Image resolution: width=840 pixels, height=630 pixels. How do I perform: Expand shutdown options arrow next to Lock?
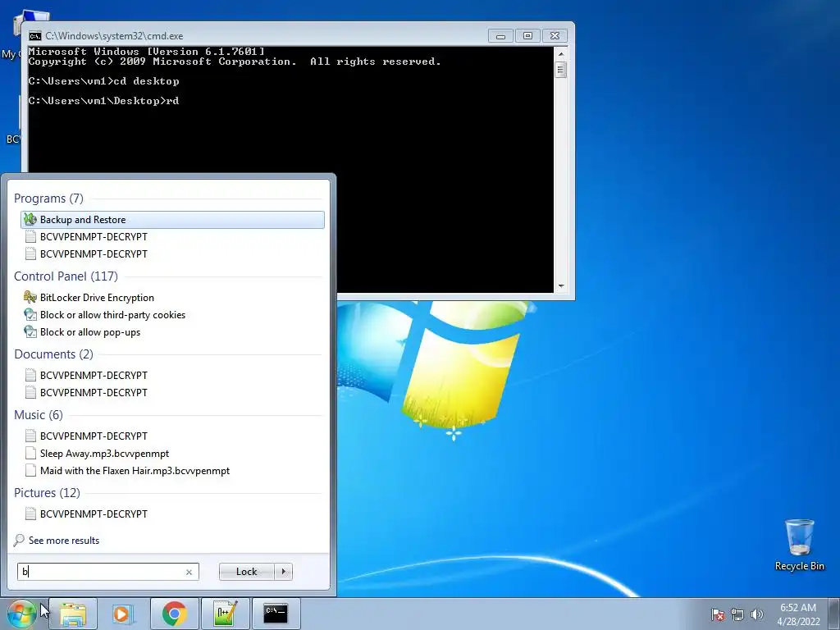[283, 572]
